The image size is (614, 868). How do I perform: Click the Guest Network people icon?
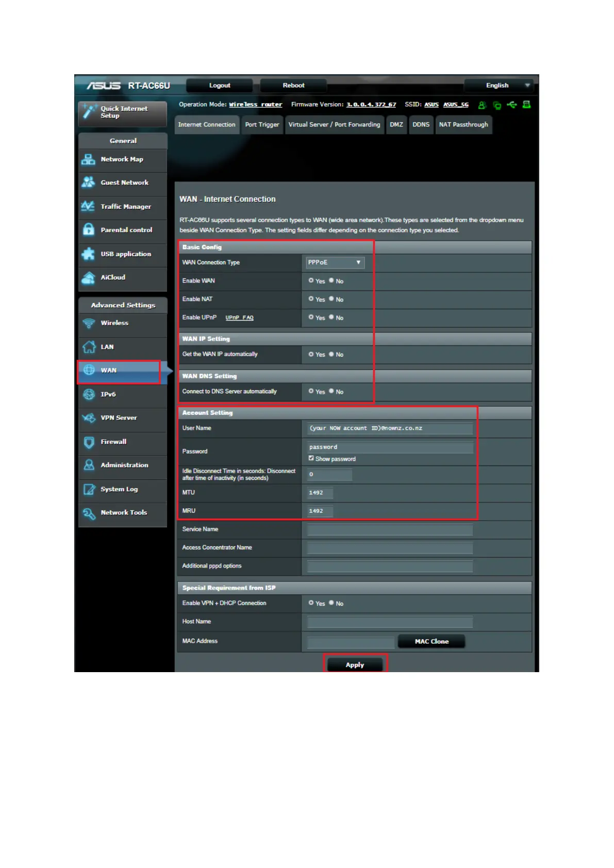(89, 182)
